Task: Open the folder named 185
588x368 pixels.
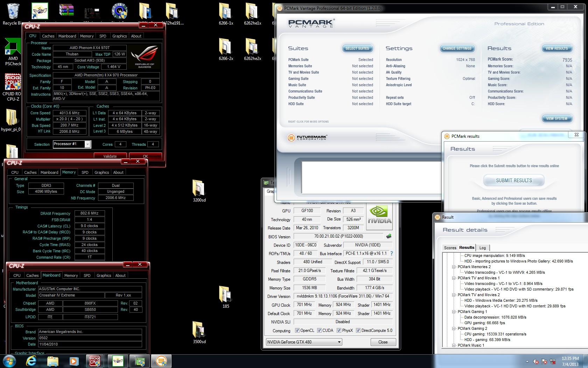Action: point(226,297)
